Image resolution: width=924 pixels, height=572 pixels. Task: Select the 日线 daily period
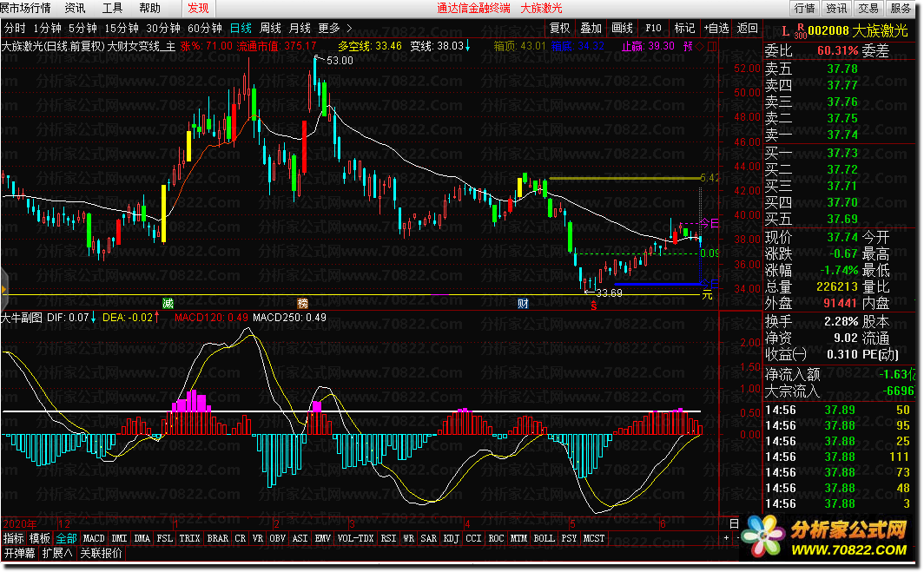point(241,28)
